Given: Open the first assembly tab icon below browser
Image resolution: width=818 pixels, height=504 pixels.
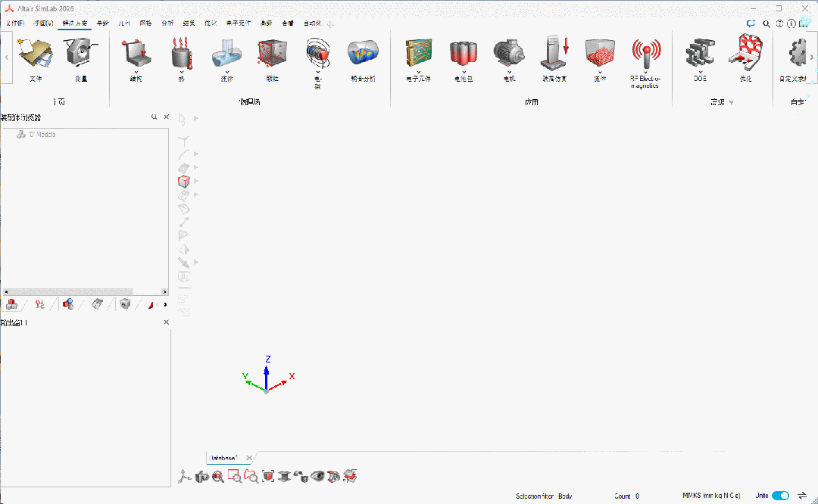Looking at the screenshot, I should (x=11, y=304).
